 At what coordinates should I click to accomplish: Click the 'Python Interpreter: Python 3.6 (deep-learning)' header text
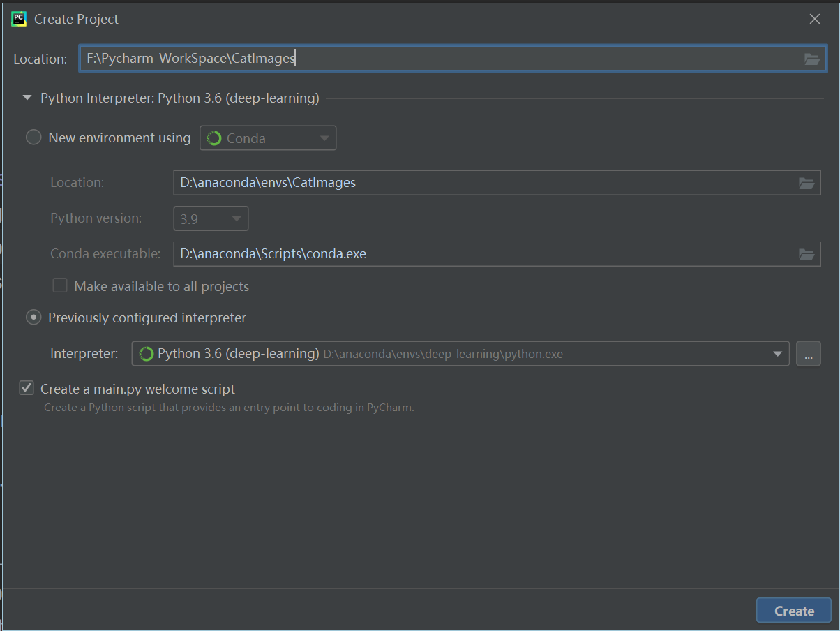pos(180,98)
